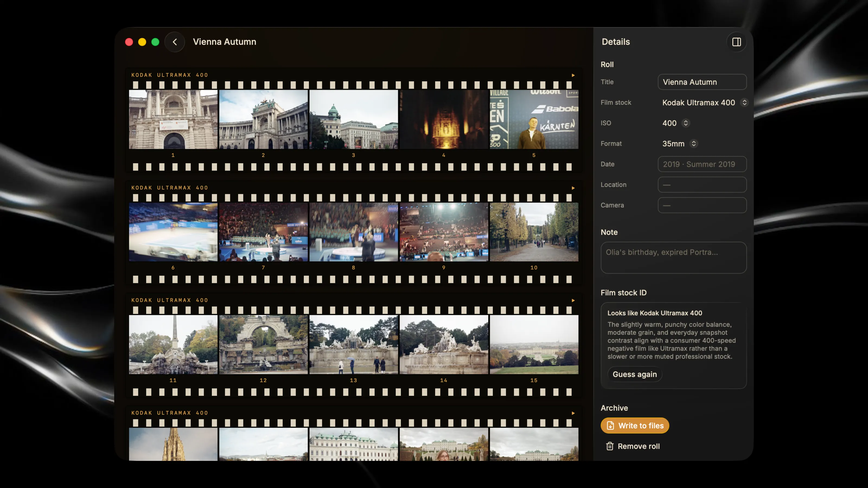This screenshot has width=868, height=488.
Task: Click the Film stock ID section heading
Action: coord(623,293)
